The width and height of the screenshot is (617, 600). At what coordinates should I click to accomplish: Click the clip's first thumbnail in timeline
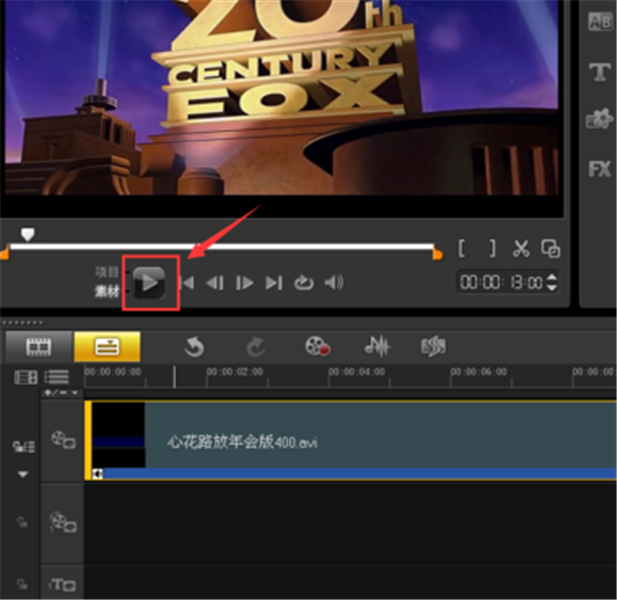pyautogui.click(x=118, y=435)
